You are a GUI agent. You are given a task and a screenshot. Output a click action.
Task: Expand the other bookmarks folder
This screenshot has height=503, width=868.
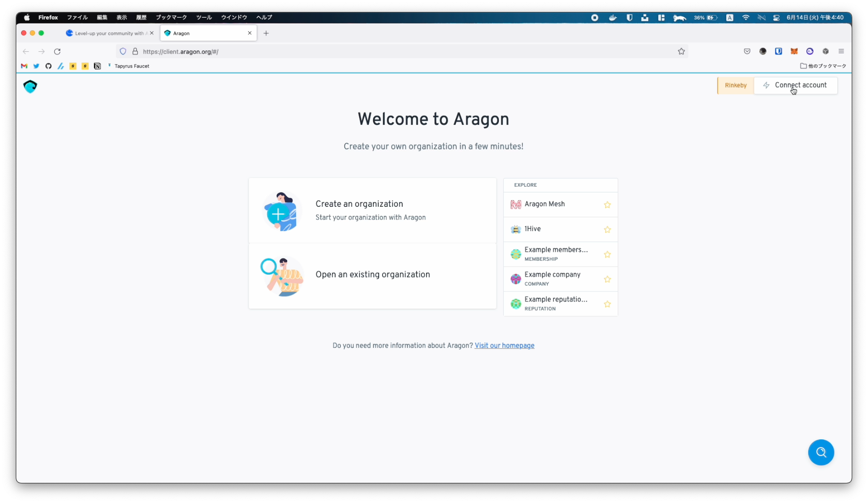click(x=823, y=66)
